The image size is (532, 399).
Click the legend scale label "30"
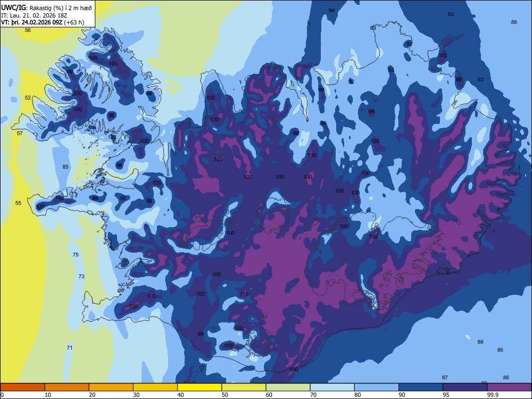(x=136, y=395)
